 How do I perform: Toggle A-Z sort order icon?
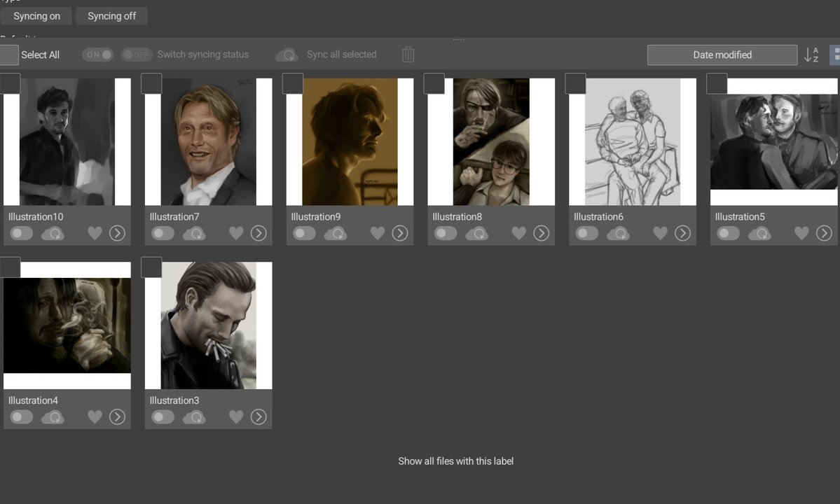pos(811,55)
